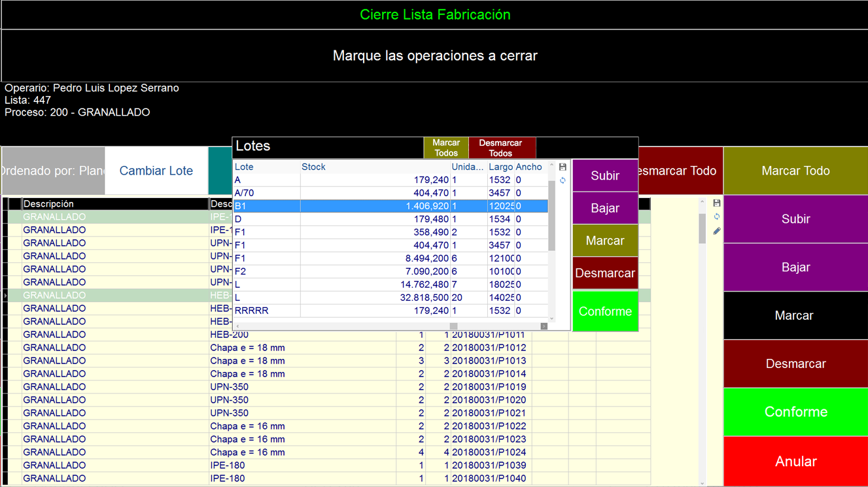This screenshot has width=868, height=487.
Task: Click the save icon in the Lotes grid
Action: click(x=563, y=167)
